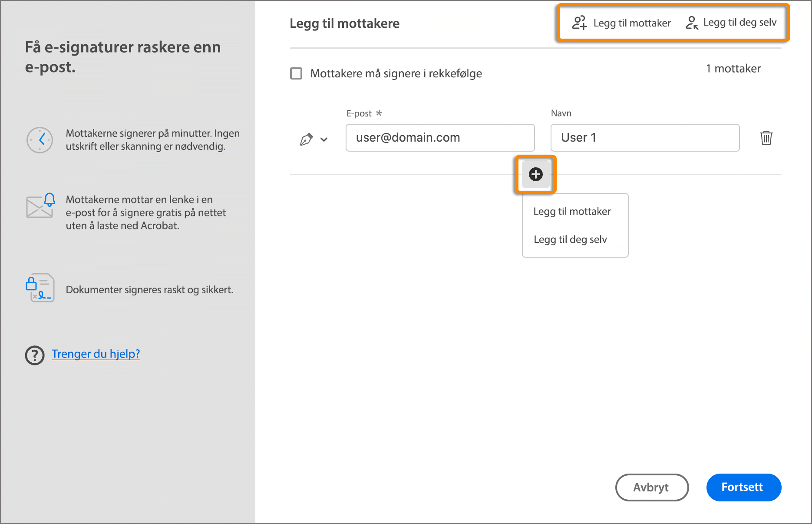Click the Navn field containing User 1

(x=645, y=138)
